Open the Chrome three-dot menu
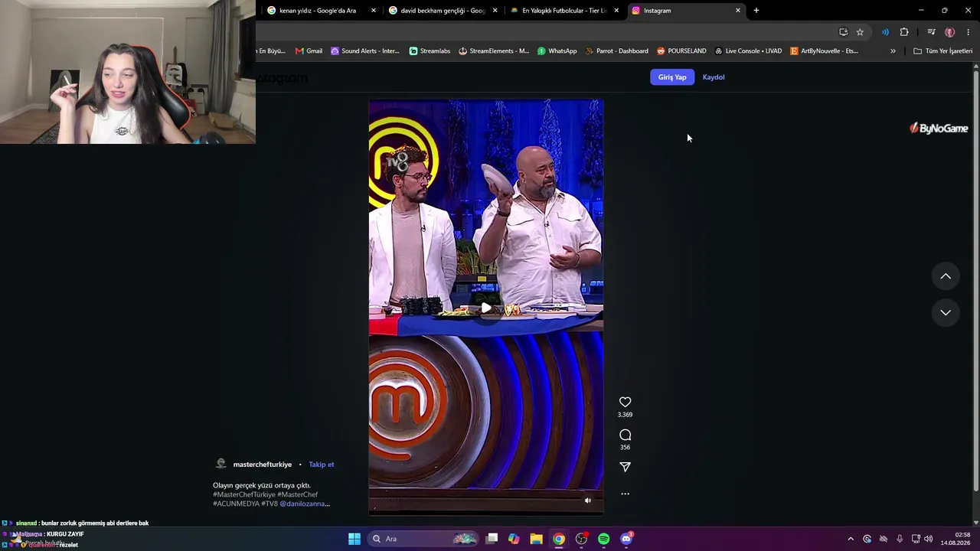 tap(969, 32)
